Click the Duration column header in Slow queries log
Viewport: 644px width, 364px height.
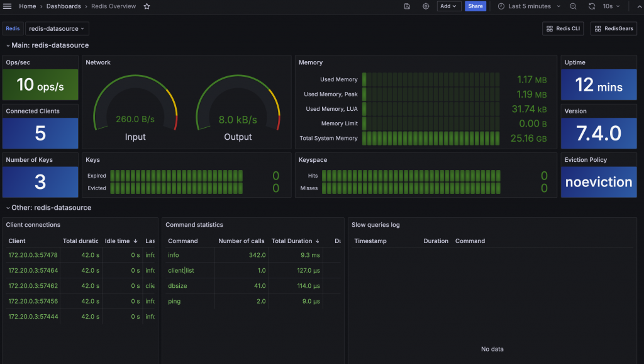[x=436, y=241]
